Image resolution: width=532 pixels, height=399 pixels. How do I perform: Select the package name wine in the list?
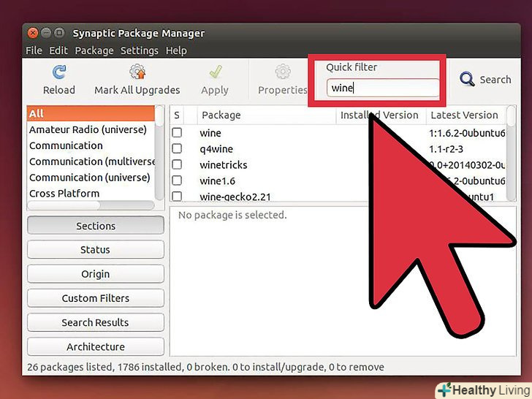(210, 133)
